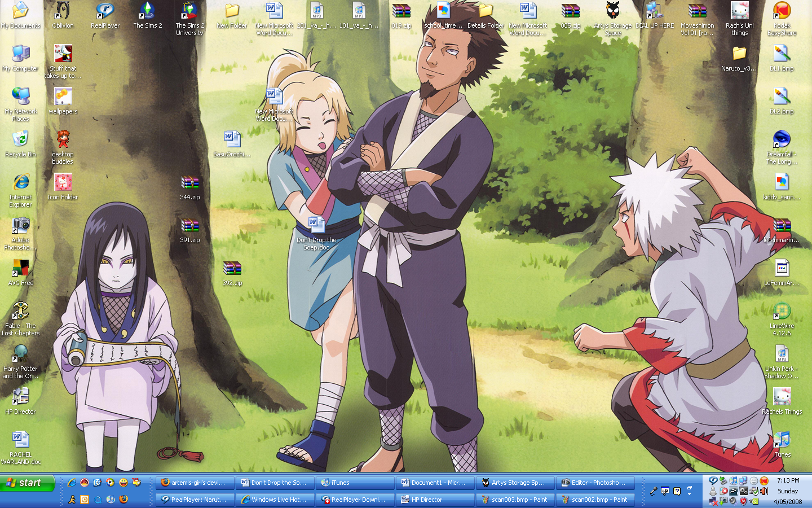Open The Sims 2 University shortcut
The image size is (812, 508).
(x=189, y=19)
